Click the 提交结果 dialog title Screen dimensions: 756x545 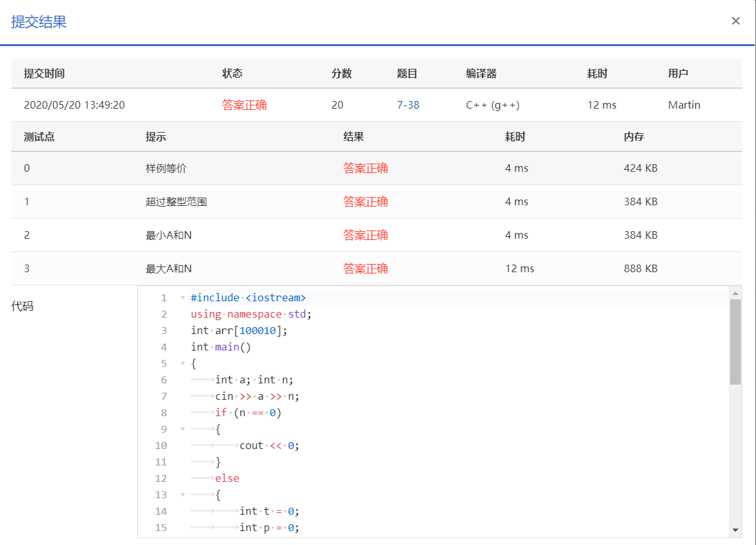point(39,21)
